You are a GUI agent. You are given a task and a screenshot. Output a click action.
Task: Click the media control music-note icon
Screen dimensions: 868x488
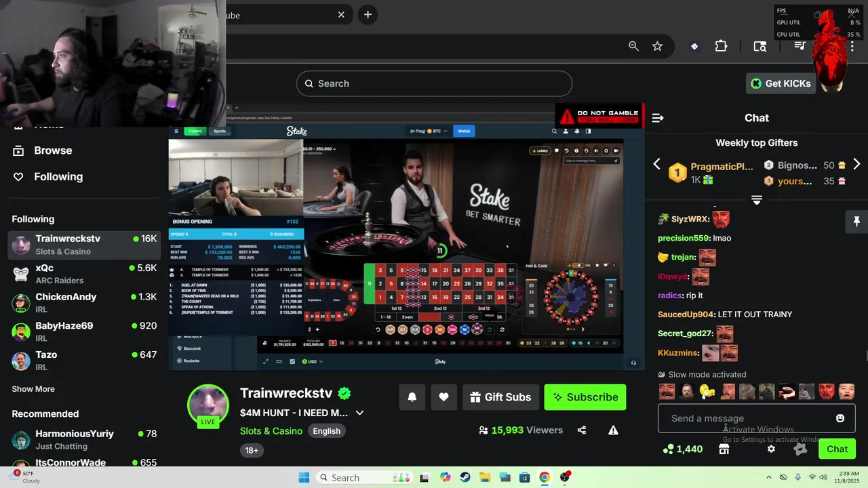(800, 46)
